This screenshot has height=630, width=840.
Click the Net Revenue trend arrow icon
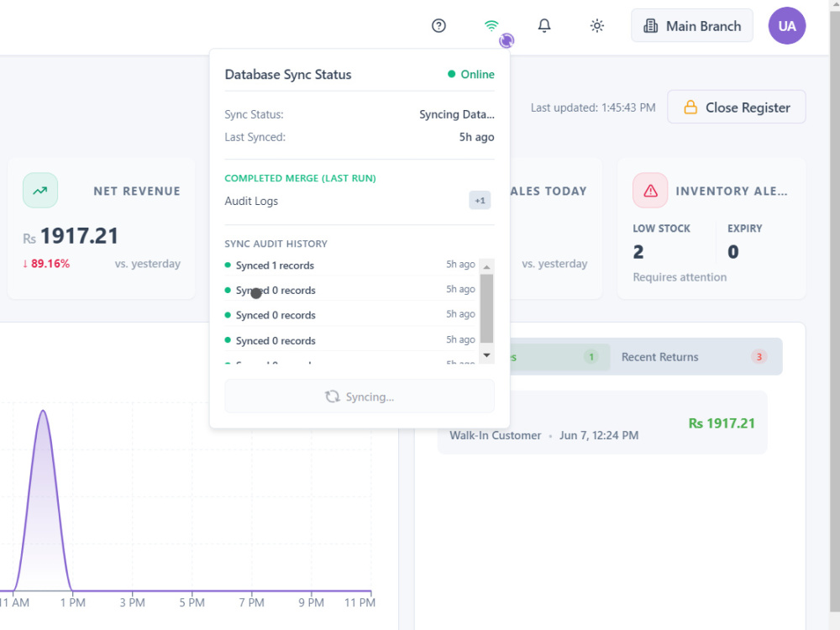(x=40, y=190)
